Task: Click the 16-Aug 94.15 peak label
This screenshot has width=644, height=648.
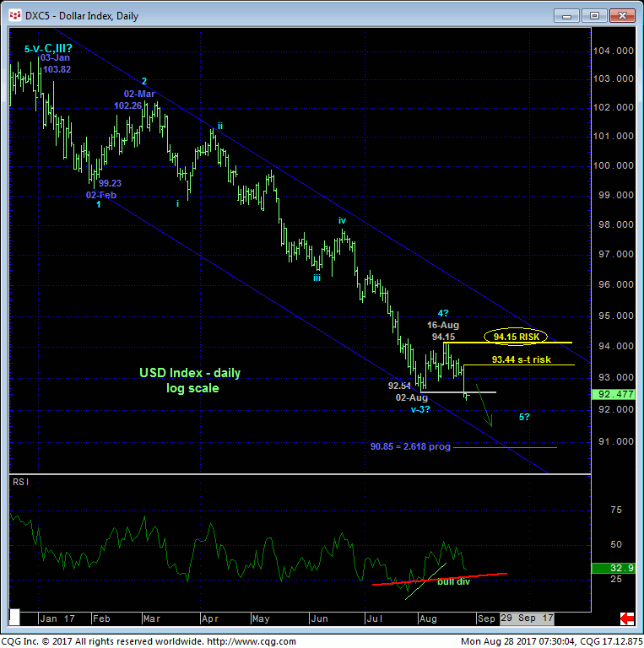Action: pyautogui.click(x=443, y=330)
